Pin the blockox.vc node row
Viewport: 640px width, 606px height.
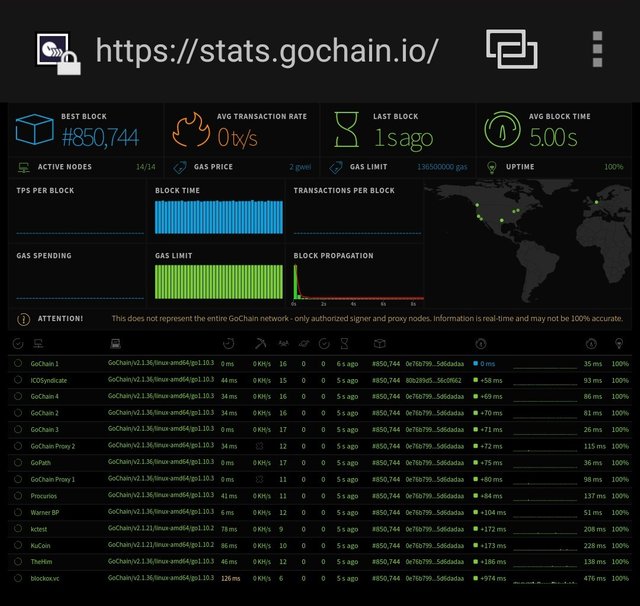[x=18, y=578]
